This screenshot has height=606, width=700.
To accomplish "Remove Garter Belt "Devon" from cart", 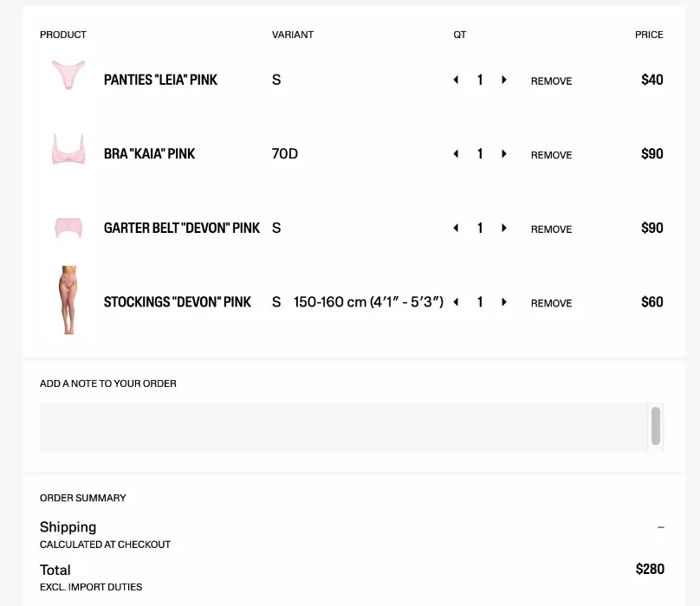I will click(551, 229).
